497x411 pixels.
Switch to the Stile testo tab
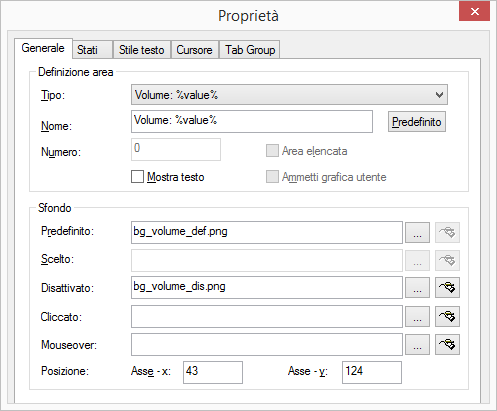point(142,50)
